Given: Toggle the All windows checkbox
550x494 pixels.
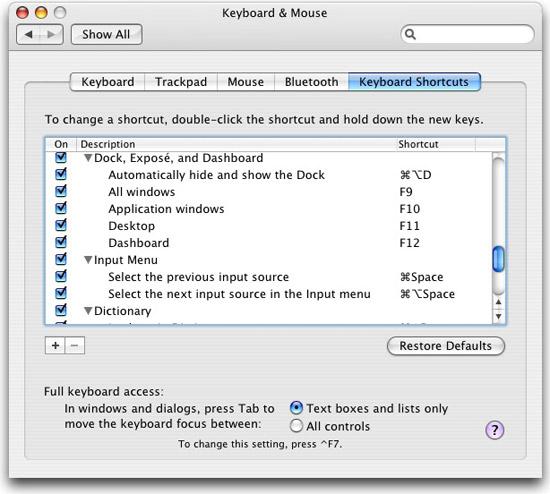Looking at the screenshot, I should tap(61, 191).
